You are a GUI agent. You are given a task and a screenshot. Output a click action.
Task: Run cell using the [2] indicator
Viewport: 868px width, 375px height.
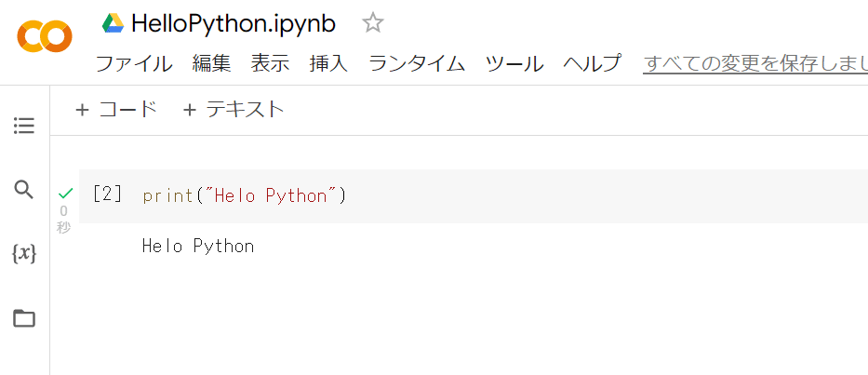coord(107,194)
